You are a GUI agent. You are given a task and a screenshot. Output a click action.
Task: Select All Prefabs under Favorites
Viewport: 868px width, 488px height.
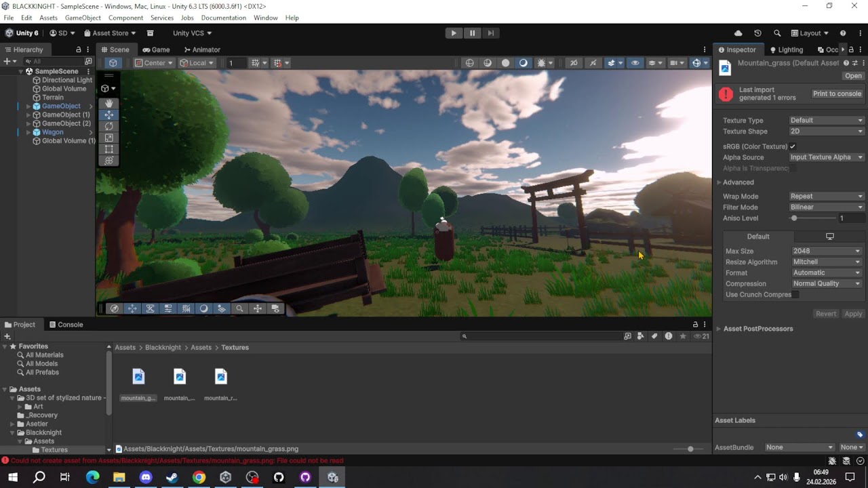[42, 372]
